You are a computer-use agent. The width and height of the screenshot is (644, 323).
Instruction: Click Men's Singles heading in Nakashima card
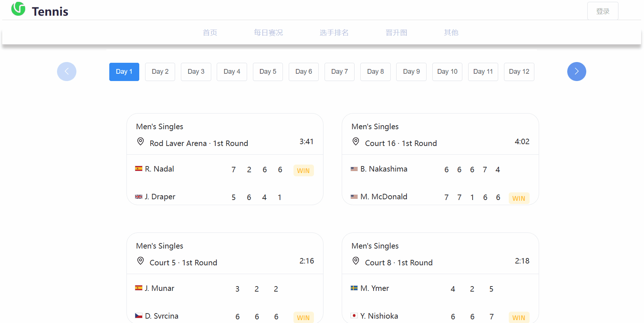click(x=375, y=127)
